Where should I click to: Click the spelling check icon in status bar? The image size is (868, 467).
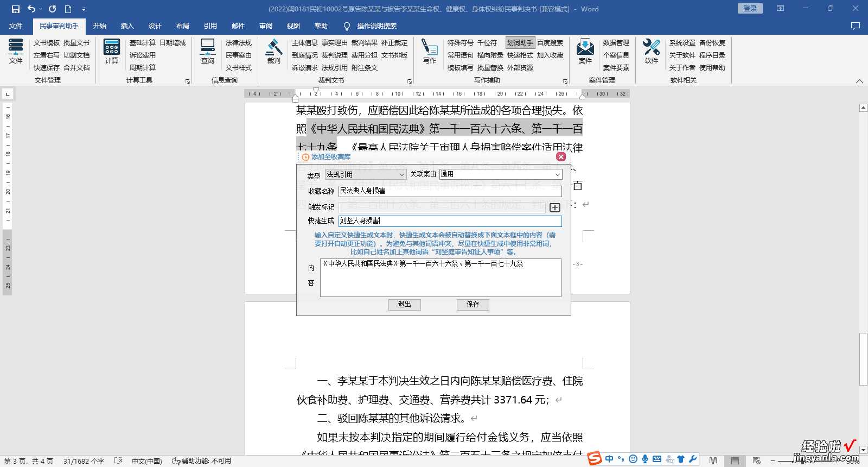(118, 461)
